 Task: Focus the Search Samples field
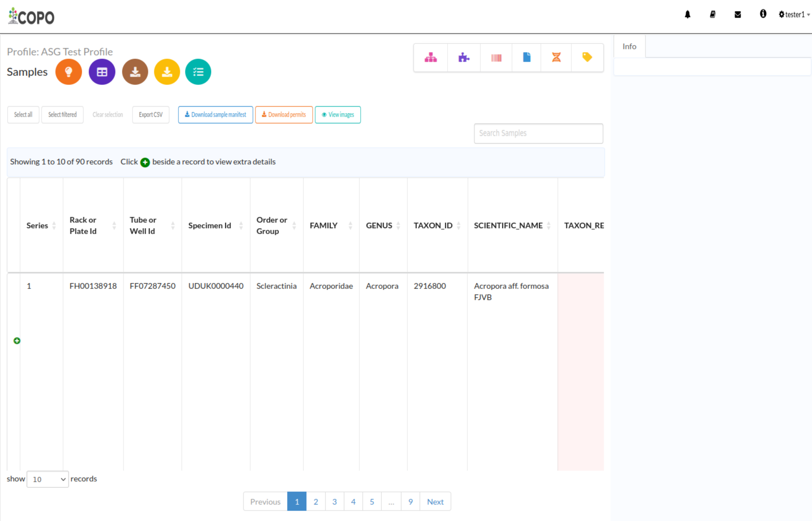coord(538,133)
